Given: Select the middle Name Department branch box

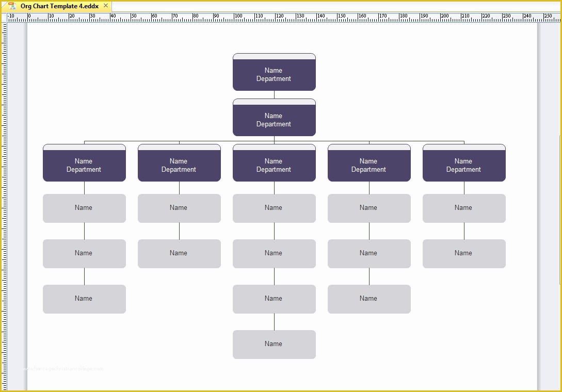Looking at the screenshot, I should (x=274, y=164).
